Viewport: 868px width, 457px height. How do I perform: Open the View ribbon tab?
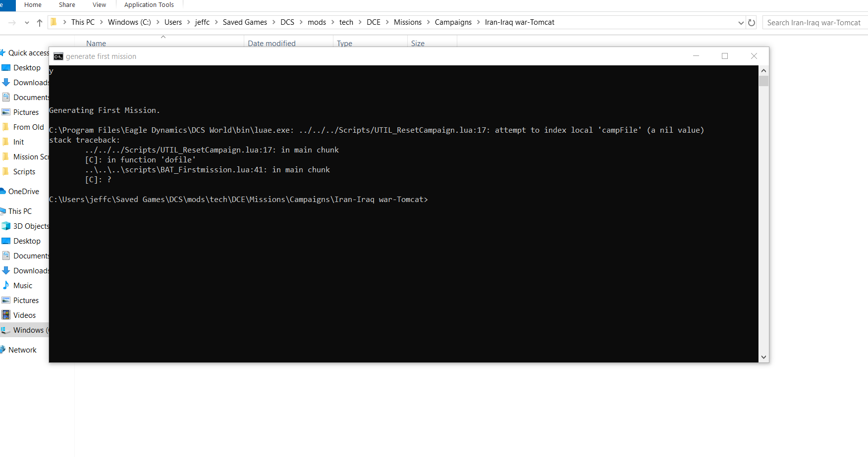[99, 5]
